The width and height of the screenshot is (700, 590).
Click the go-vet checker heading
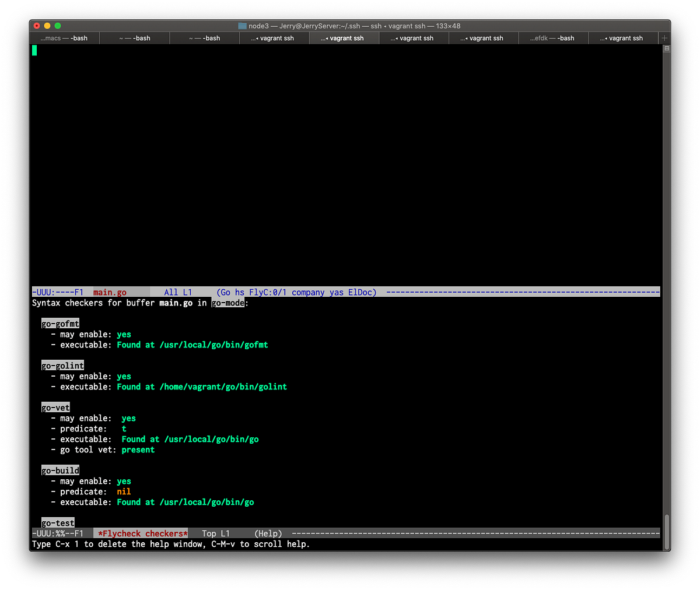[x=55, y=407]
